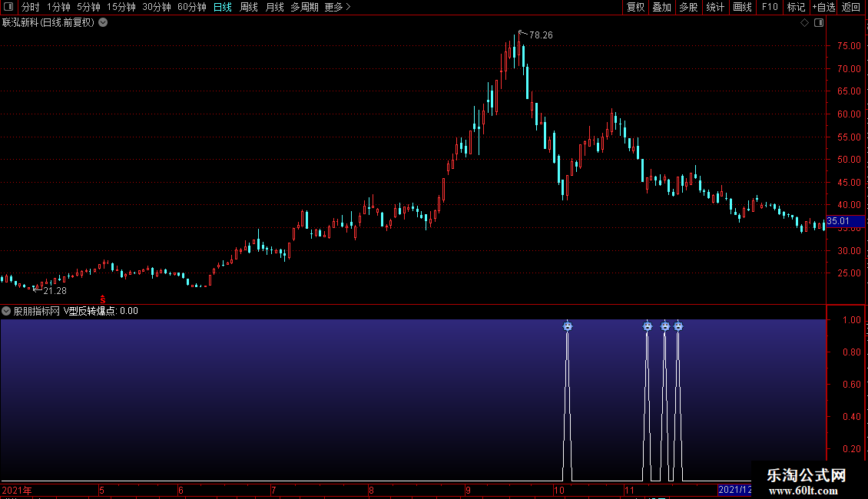Open the 多周期 multi-period view
Screen dimensions: 868x499
point(304,7)
